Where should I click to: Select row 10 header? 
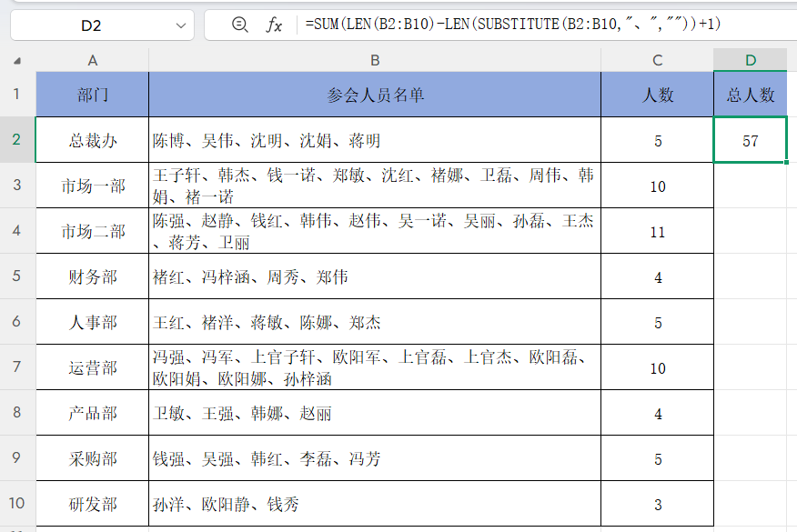click(16, 503)
